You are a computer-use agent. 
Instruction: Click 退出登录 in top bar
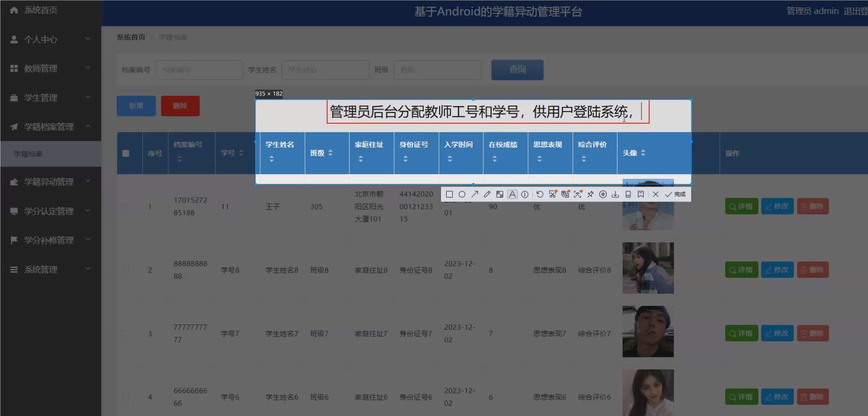coord(855,11)
